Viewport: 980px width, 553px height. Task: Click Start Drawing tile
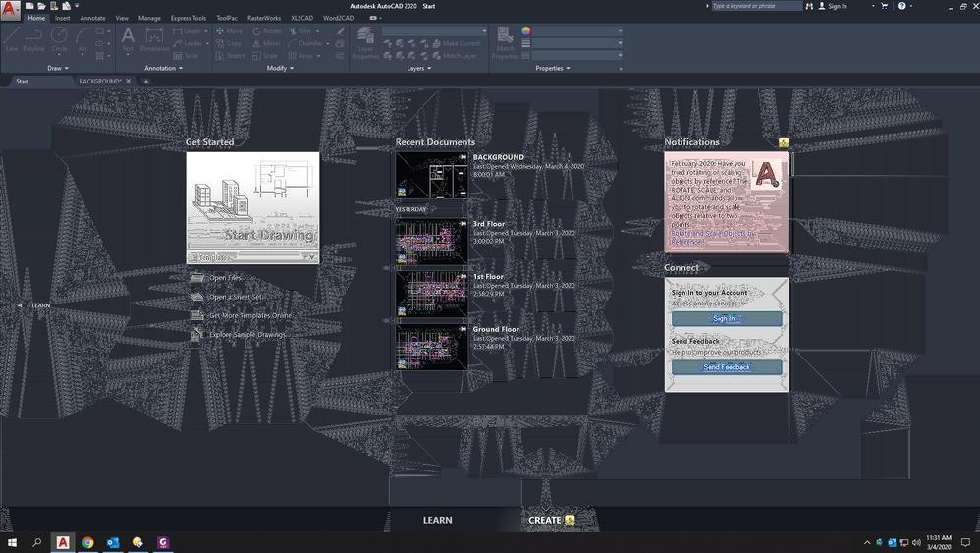tap(252, 201)
